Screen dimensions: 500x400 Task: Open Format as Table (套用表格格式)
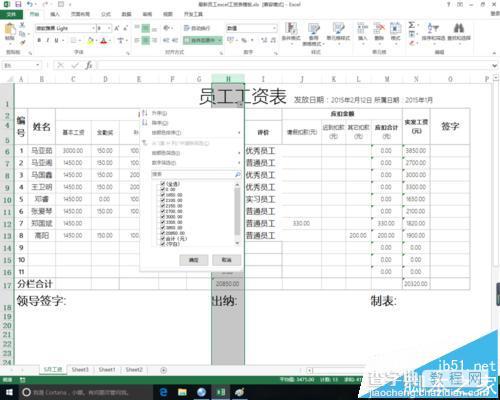click(x=313, y=34)
